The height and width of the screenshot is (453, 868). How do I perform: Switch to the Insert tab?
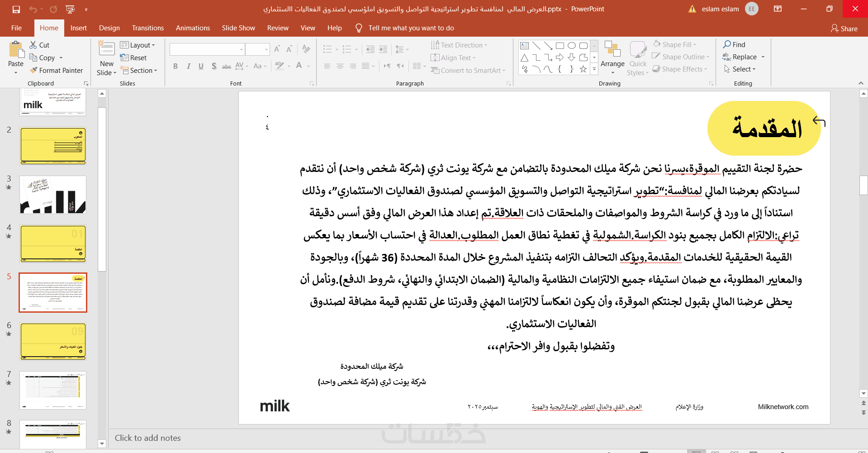tap(79, 28)
